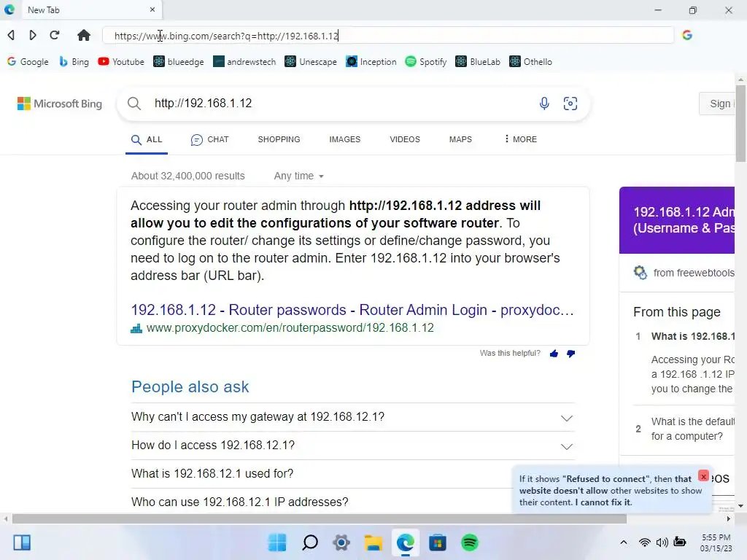Open the Any time filter dropdown

point(298,176)
